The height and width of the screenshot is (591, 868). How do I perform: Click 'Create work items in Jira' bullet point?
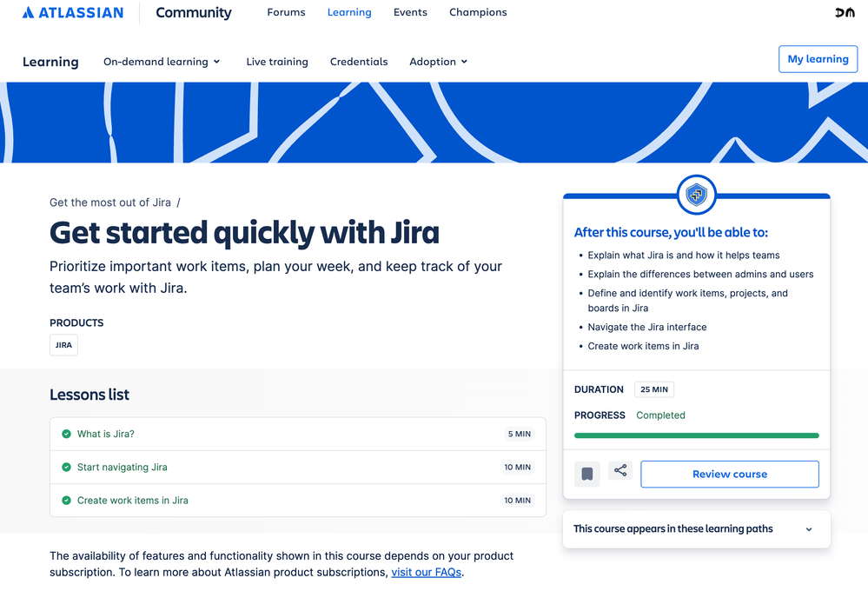(643, 346)
